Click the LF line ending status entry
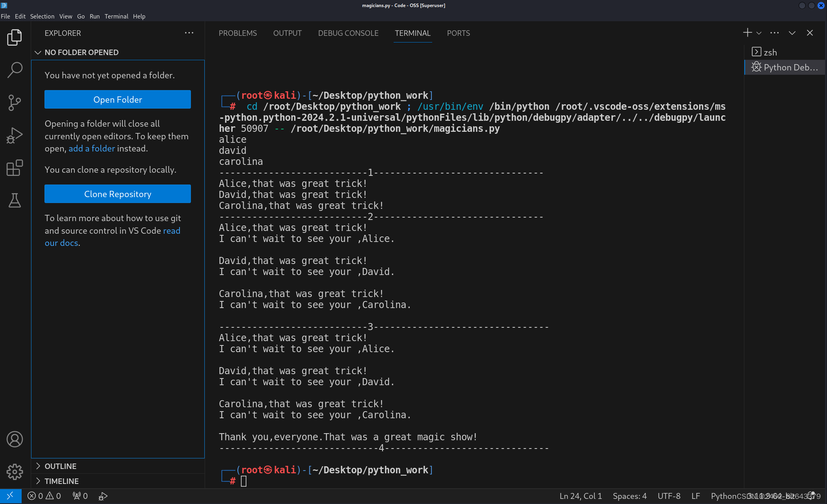 pyautogui.click(x=696, y=496)
